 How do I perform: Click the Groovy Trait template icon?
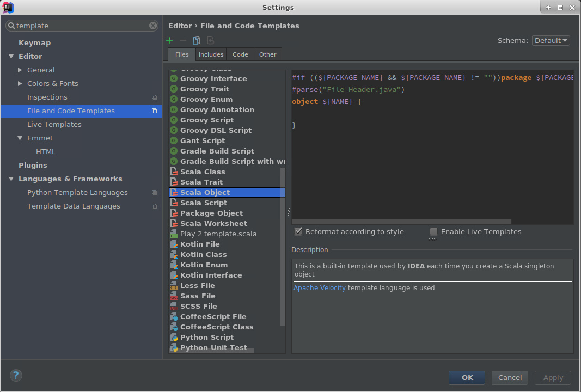pyautogui.click(x=174, y=89)
